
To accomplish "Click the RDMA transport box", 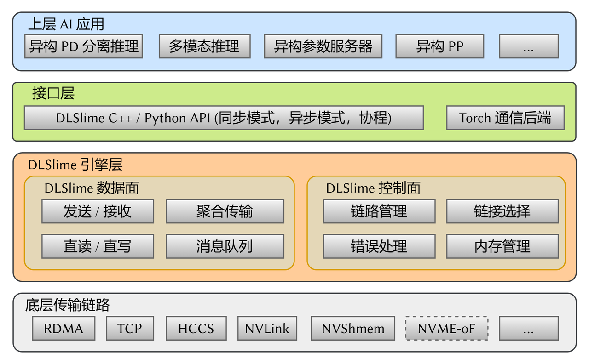I will point(64,329).
